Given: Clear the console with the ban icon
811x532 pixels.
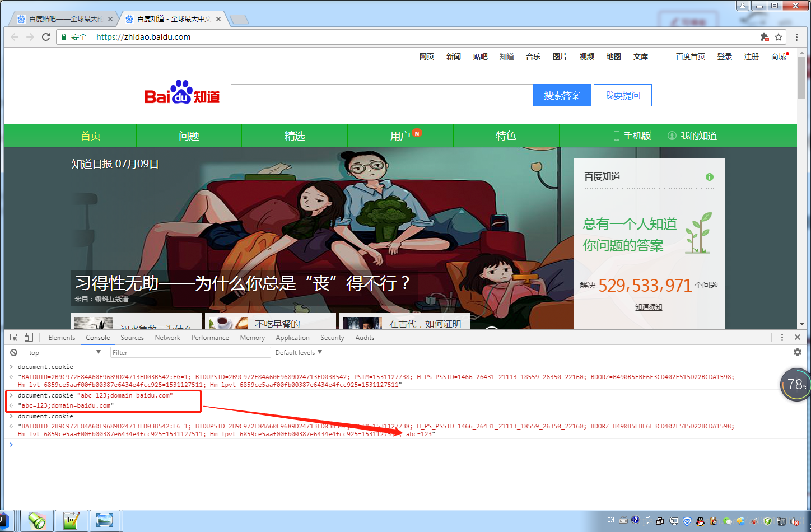Looking at the screenshot, I should click(x=14, y=352).
